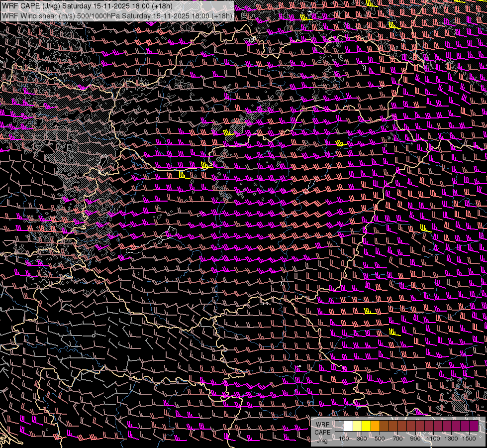Select the pale yellow CAPE legend swatch
The width and height of the screenshot is (487, 448).
(358, 426)
